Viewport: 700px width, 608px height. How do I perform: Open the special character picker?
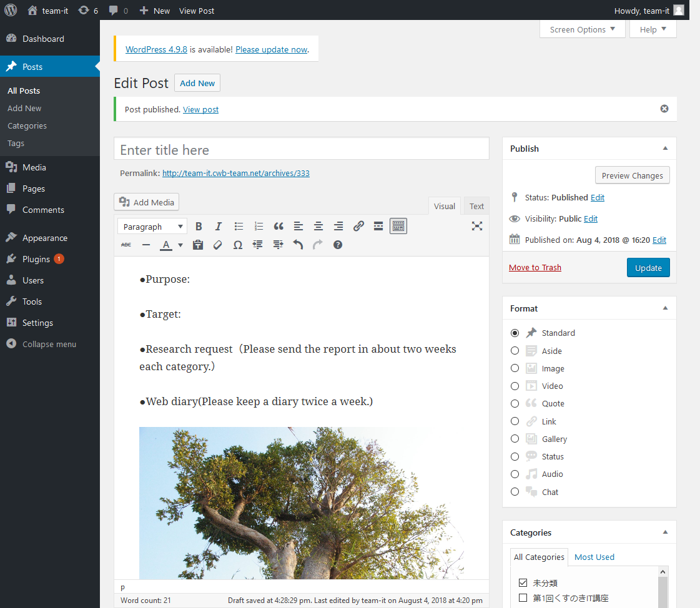(238, 245)
